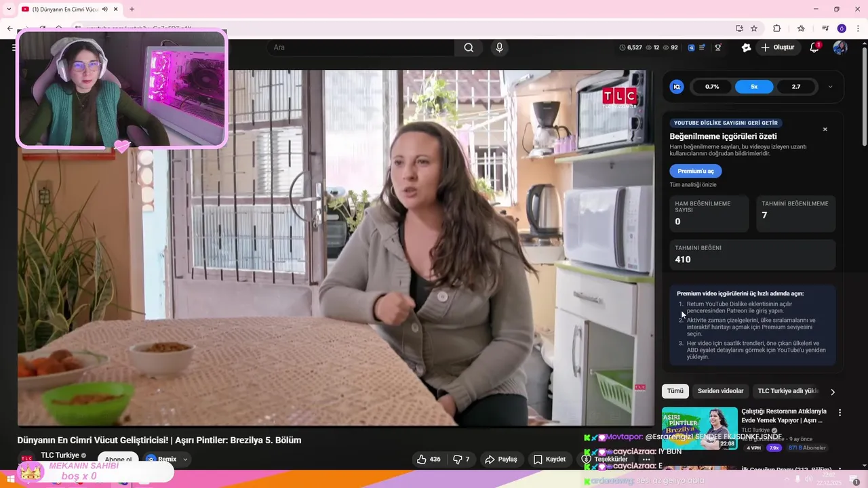Select the 2.7 segment in vidIQ bar
Screen dimensions: 868x488
point(796,87)
